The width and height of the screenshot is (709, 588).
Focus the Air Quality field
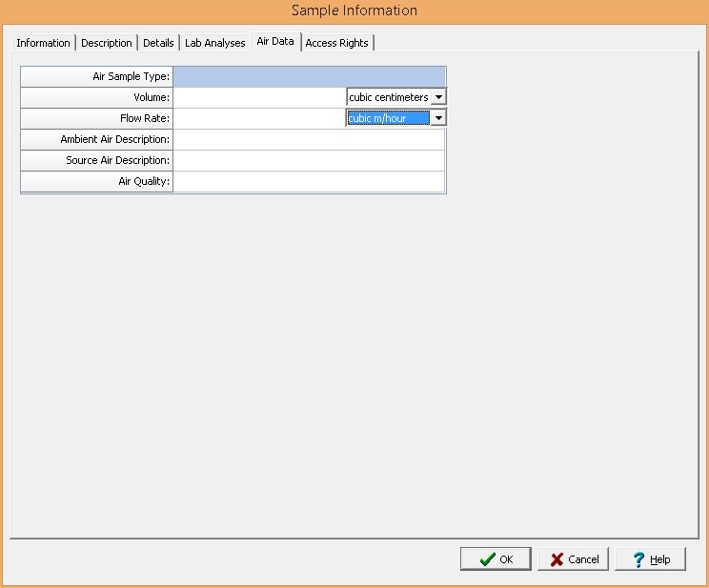309,181
